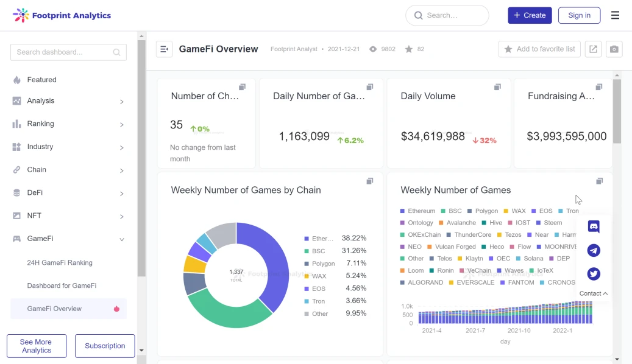This screenshot has height=364, width=632.
Task: Expand the Industry section chevron
Action: pos(122,148)
